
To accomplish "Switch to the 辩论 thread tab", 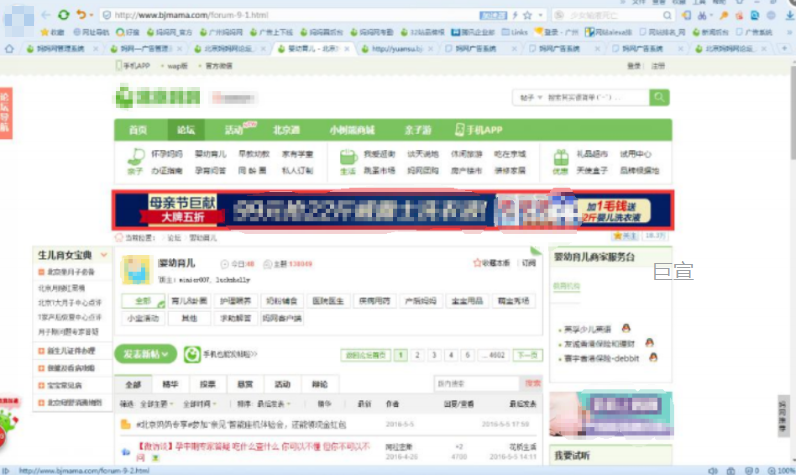I will click(x=320, y=384).
